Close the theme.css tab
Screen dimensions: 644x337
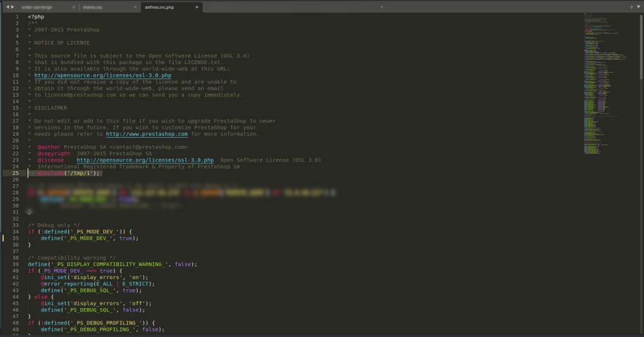click(136, 7)
